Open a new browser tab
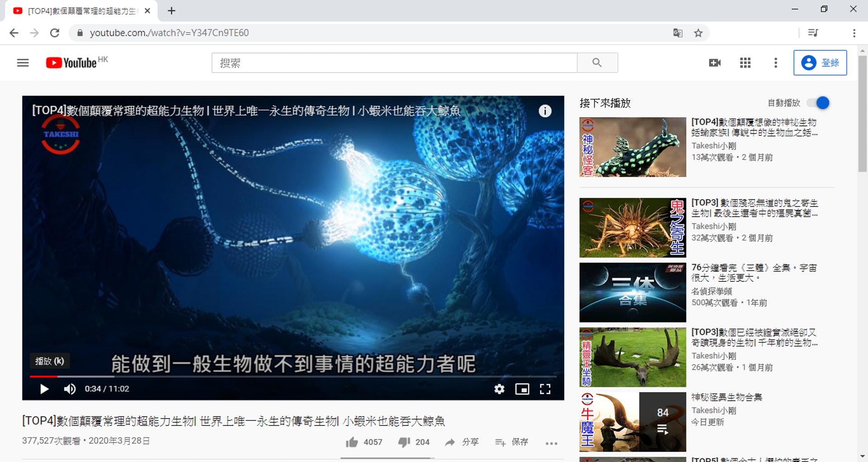Viewport: 868px width, 462px height. tap(171, 11)
